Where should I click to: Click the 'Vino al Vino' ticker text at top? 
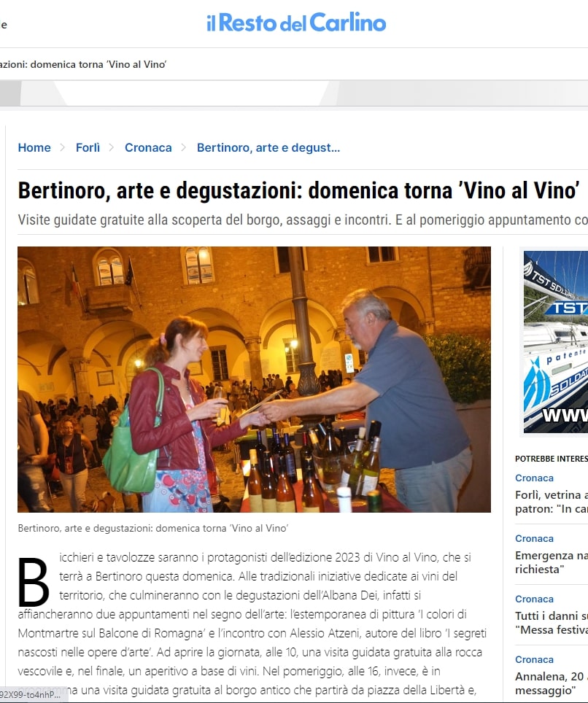tap(83, 64)
